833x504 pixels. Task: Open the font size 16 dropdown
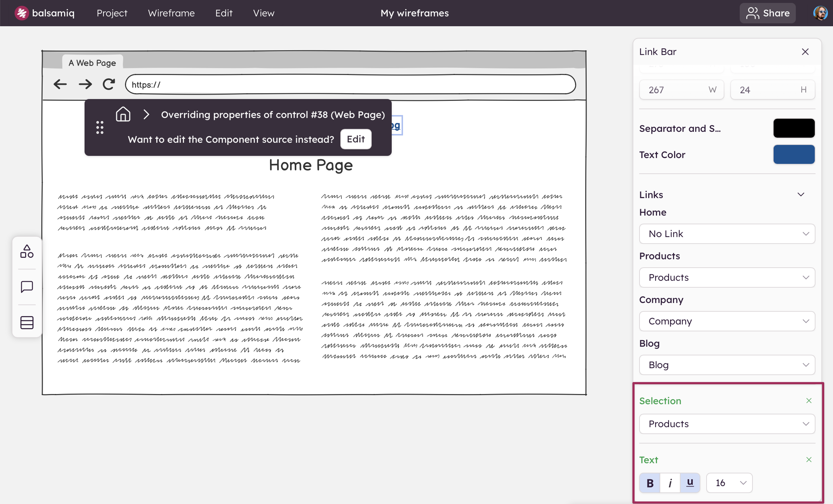(x=729, y=483)
